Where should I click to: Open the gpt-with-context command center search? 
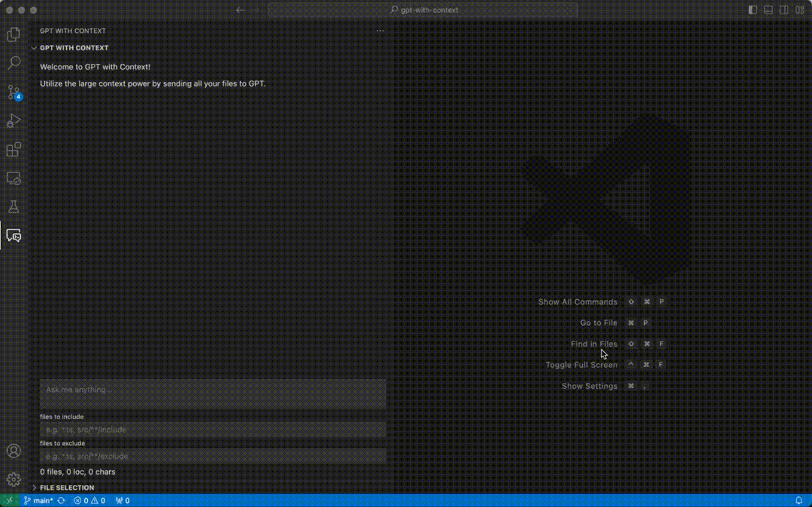pyautogui.click(x=423, y=10)
